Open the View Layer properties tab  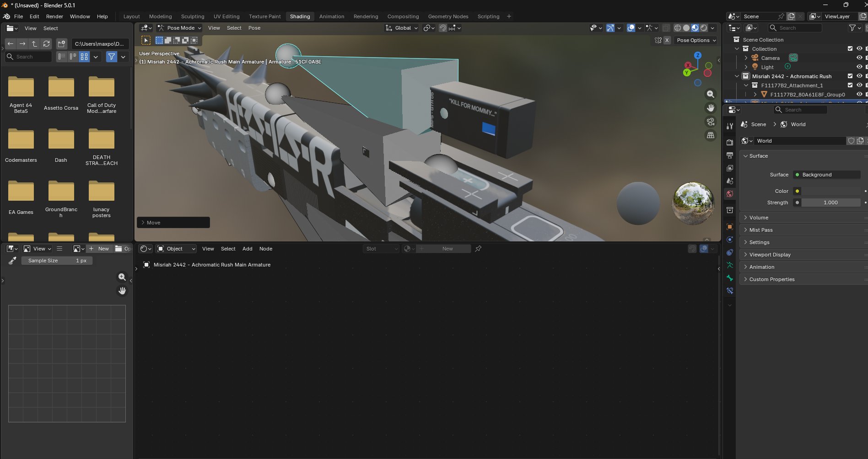(730, 168)
